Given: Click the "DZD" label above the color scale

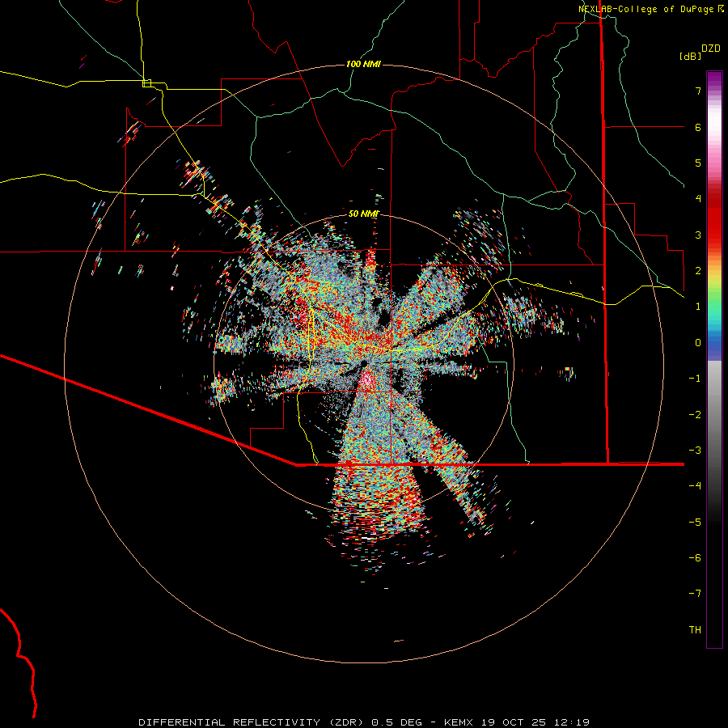Looking at the screenshot, I should 711,49.
